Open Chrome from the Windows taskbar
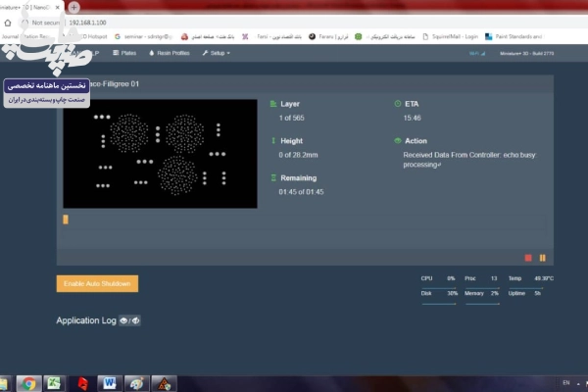This screenshot has height=392, width=588. [x=28, y=382]
